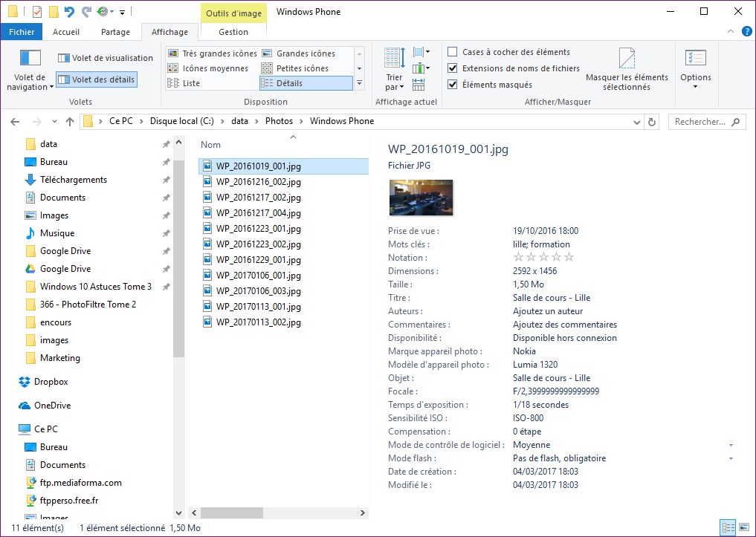Expand the layout gallery dropdown arrow
Screen dimensions: 756x537
tap(360, 83)
